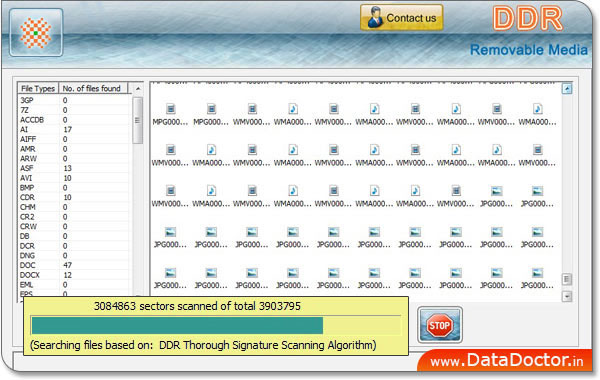Click the Contact us button
The image size is (600, 380).
pos(401,18)
